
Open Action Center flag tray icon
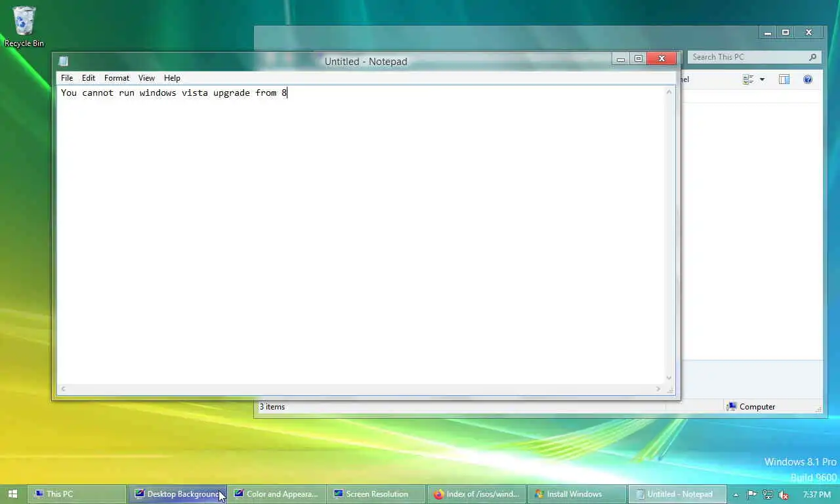click(752, 495)
